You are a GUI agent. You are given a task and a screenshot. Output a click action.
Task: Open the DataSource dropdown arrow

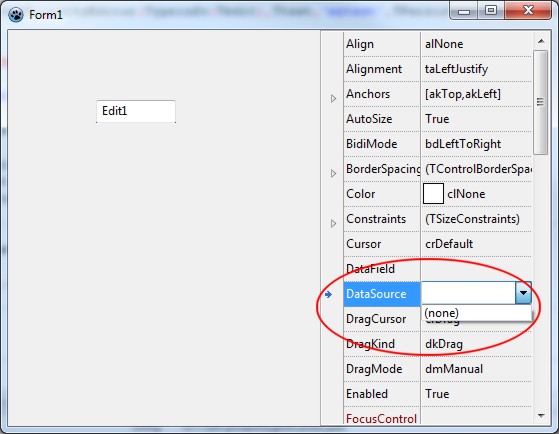pos(523,293)
